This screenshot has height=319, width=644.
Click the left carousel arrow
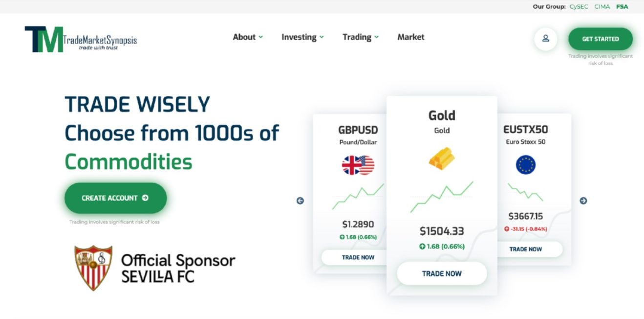tap(300, 200)
